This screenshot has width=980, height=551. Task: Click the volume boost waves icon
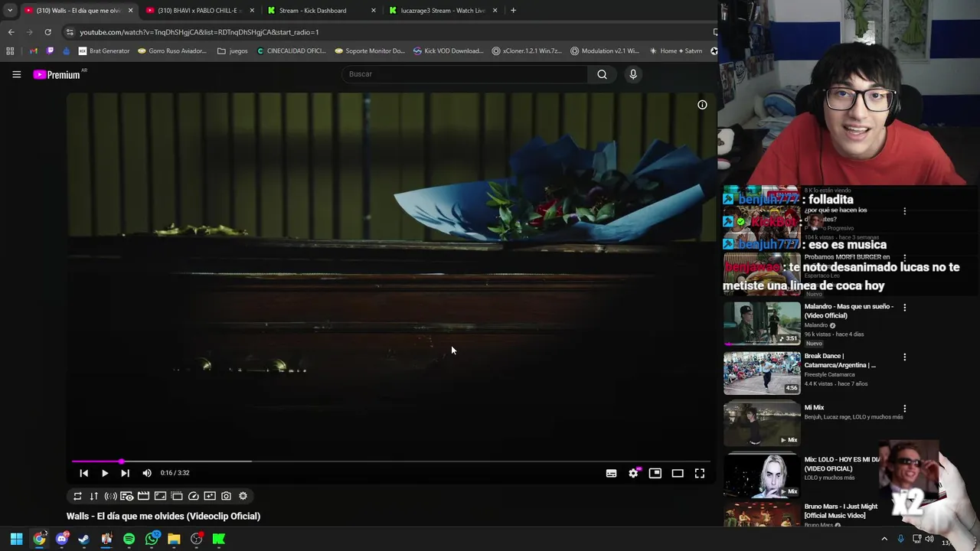[x=110, y=496]
